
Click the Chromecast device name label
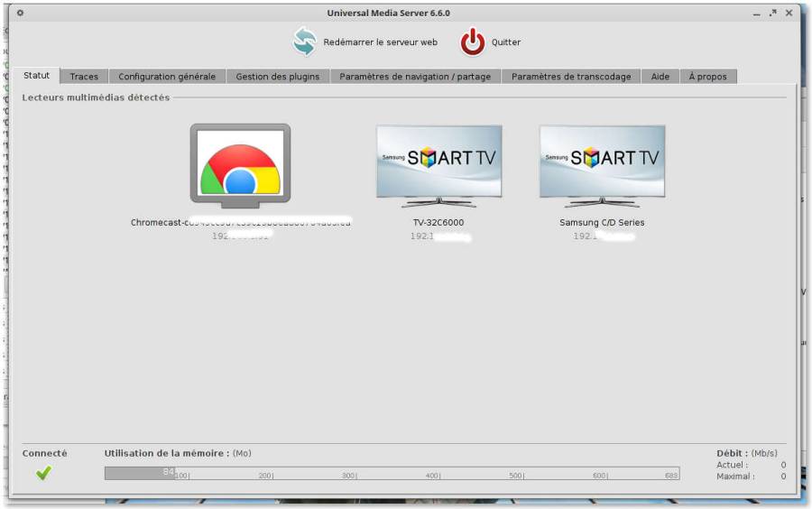pos(240,222)
